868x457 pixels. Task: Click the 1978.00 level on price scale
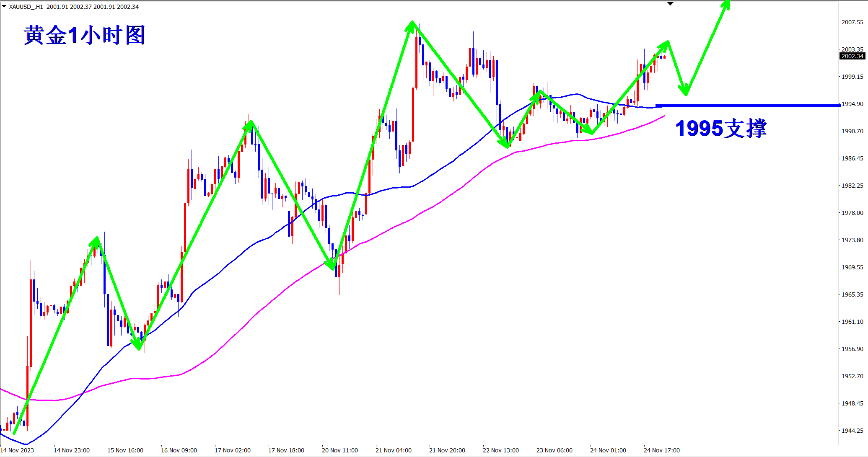click(x=852, y=213)
